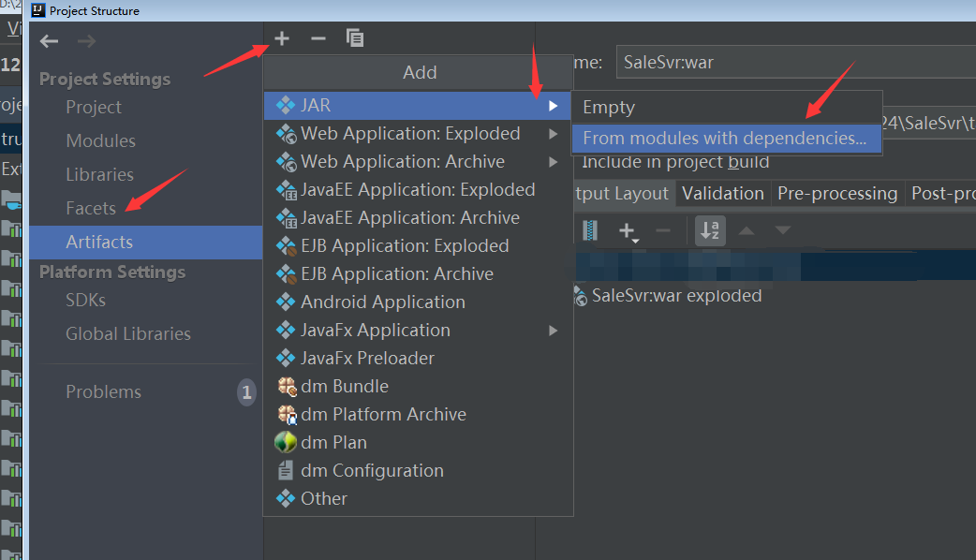
Task: Expand JavaFx Application submenu arrow
Action: [553, 331]
